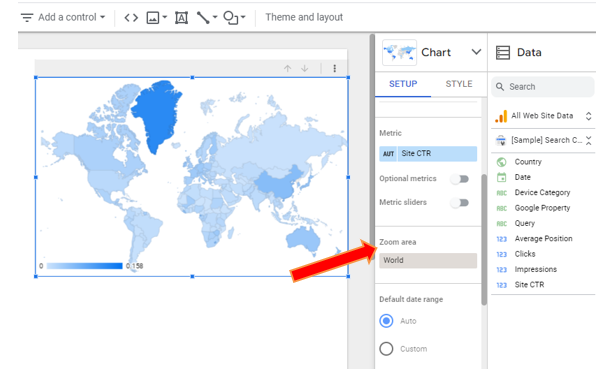Select the Average Position field

point(544,239)
